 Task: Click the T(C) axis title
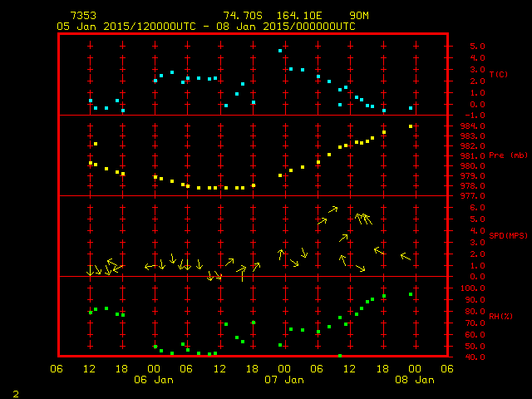[x=499, y=74]
